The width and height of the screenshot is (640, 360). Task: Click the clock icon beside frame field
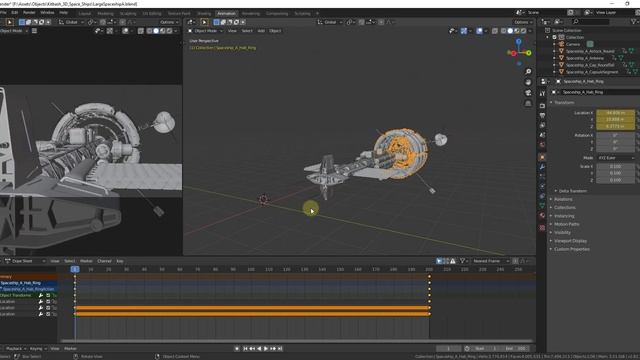[x=467, y=349]
